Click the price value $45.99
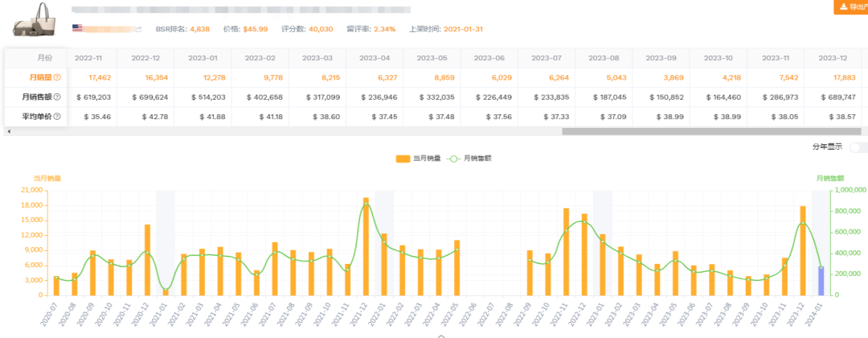868x338 pixels. tap(256, 29)
